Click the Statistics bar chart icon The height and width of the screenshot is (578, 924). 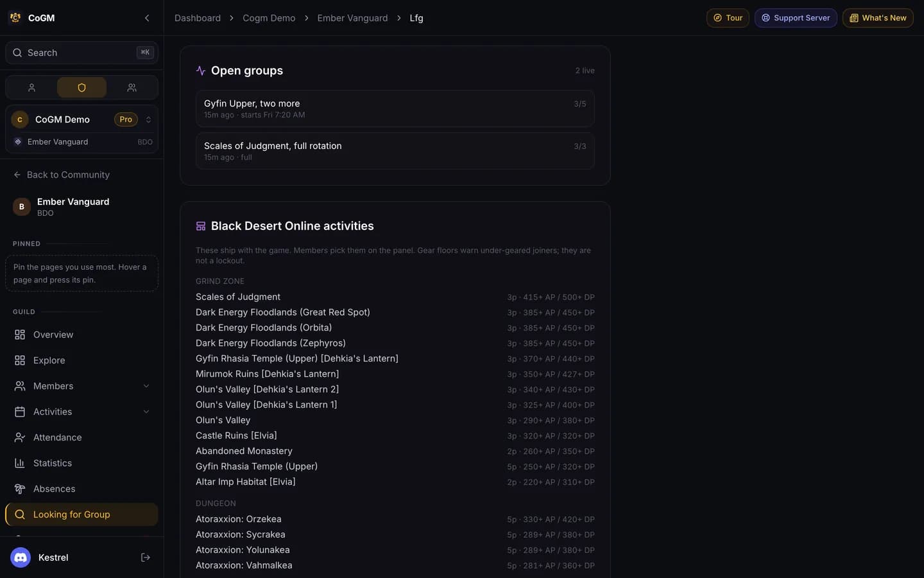tap(20, 463)
